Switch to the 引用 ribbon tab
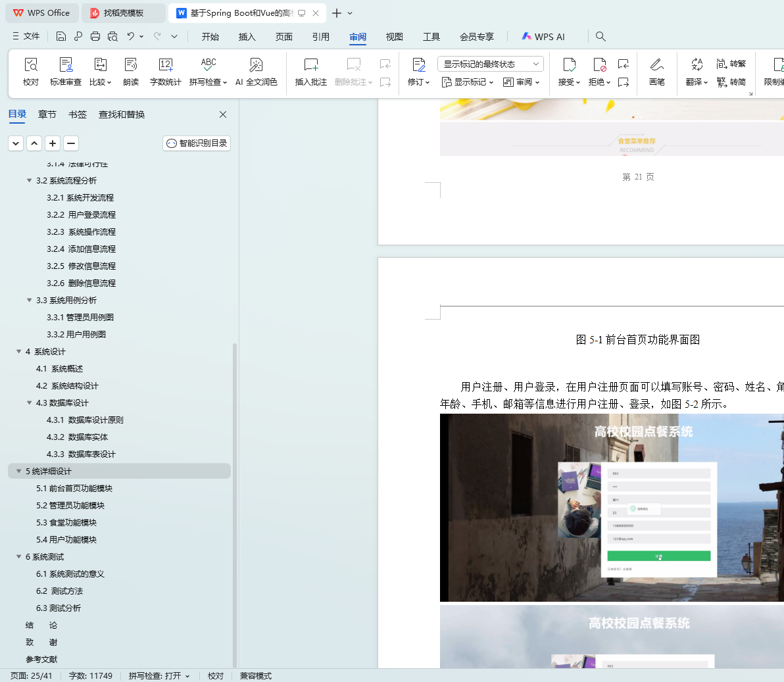 pyautogui.click(x=321, y=36)
